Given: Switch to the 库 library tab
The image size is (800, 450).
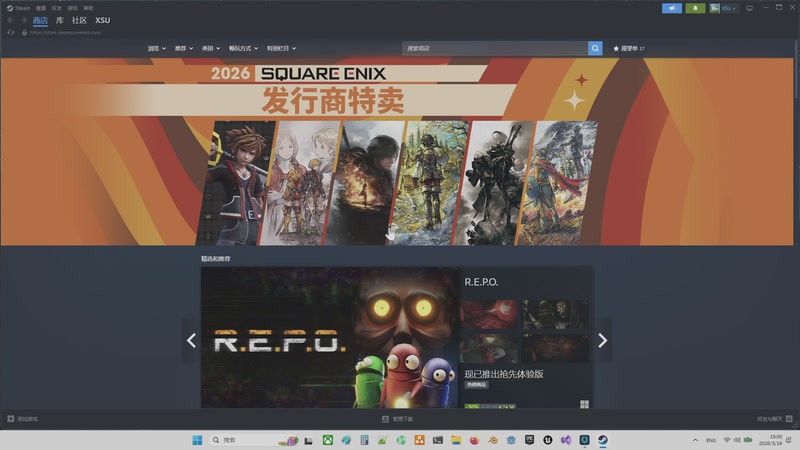Looking at the screenshot, I should pos(60,20).
